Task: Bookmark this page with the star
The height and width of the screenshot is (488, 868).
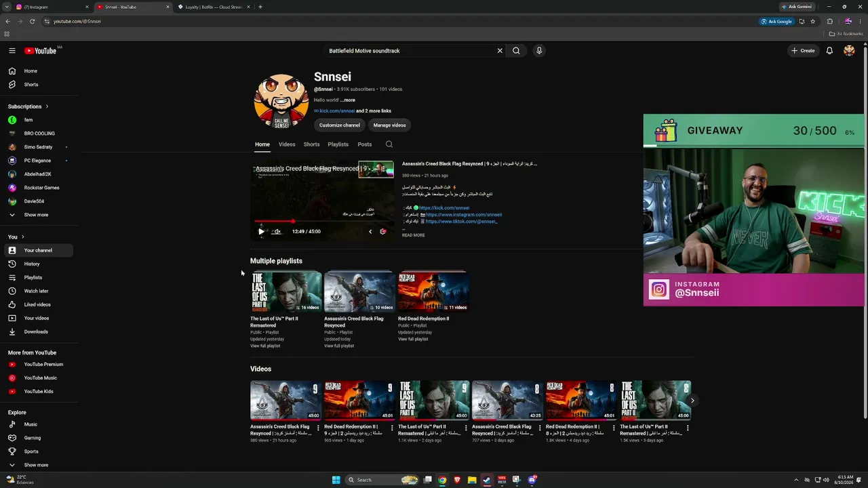Action: point(812,21)
